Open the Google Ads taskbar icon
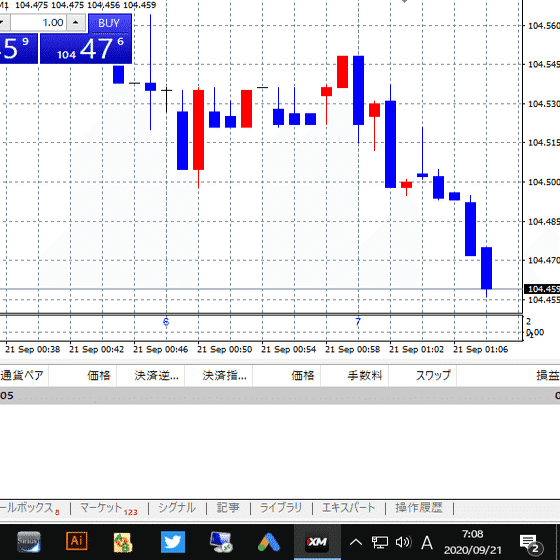The image size is (560, 560). coord(269,542)
